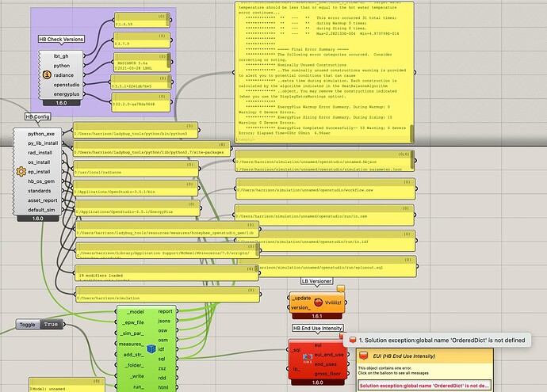
Task: Select the version_ input on LB Versioner
Action: [x=300, y=308]
